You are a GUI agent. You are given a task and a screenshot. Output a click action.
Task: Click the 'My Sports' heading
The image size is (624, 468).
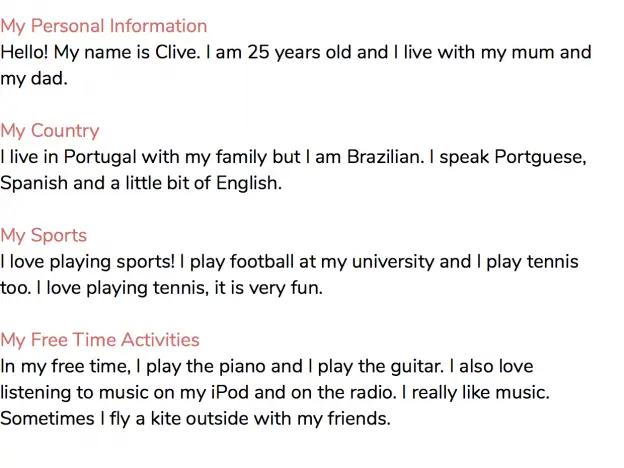tap(43, 236)
